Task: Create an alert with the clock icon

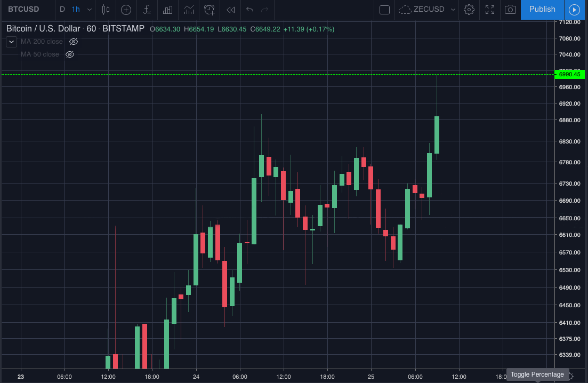Action: coord(210,10)
